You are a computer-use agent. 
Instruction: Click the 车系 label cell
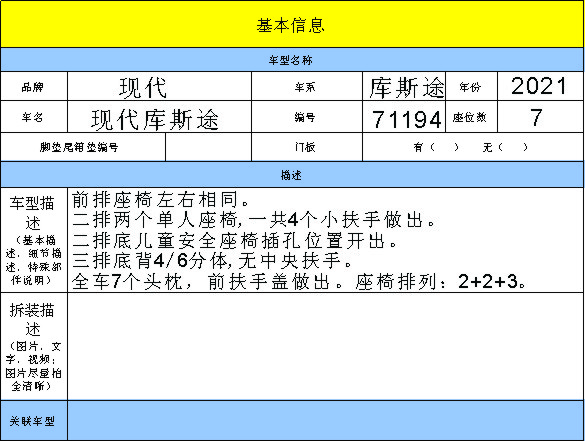pyautogui.click(x=307, y=86)
